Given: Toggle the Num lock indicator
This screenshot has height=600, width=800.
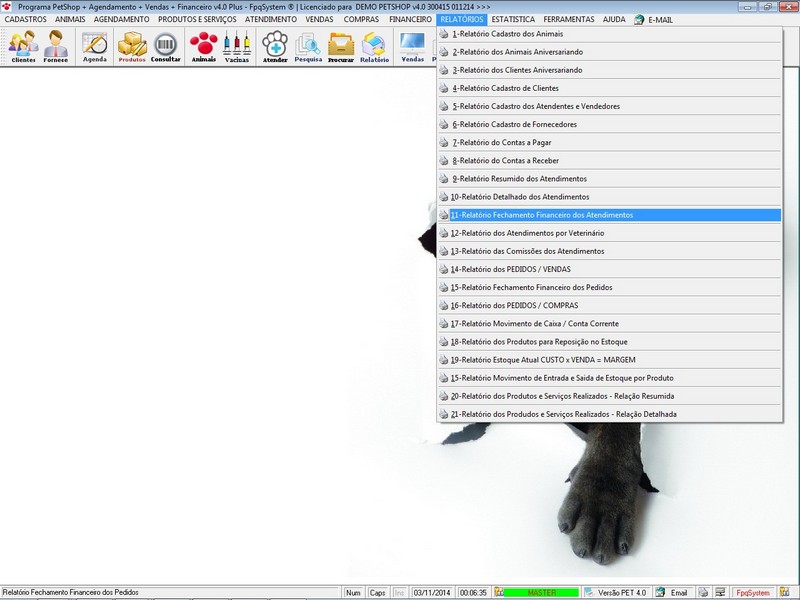Looking at the screenshot, I should [x=355, y=592].
